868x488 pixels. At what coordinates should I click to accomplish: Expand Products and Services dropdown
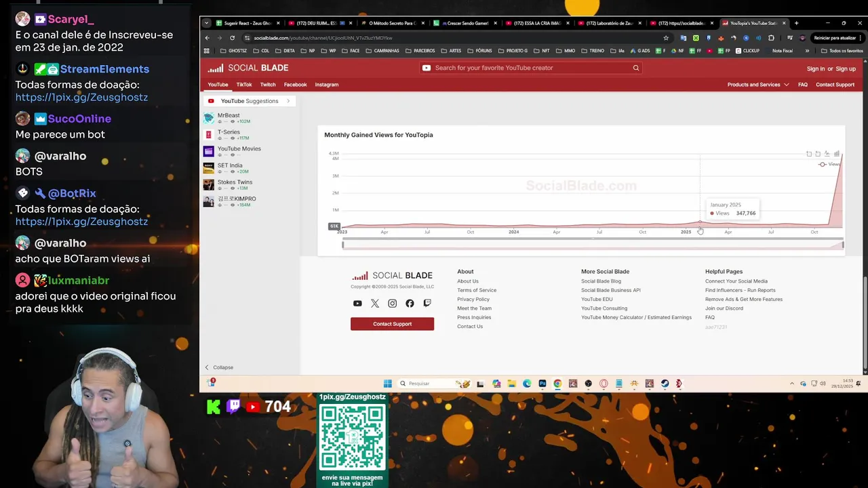(758, 85)
